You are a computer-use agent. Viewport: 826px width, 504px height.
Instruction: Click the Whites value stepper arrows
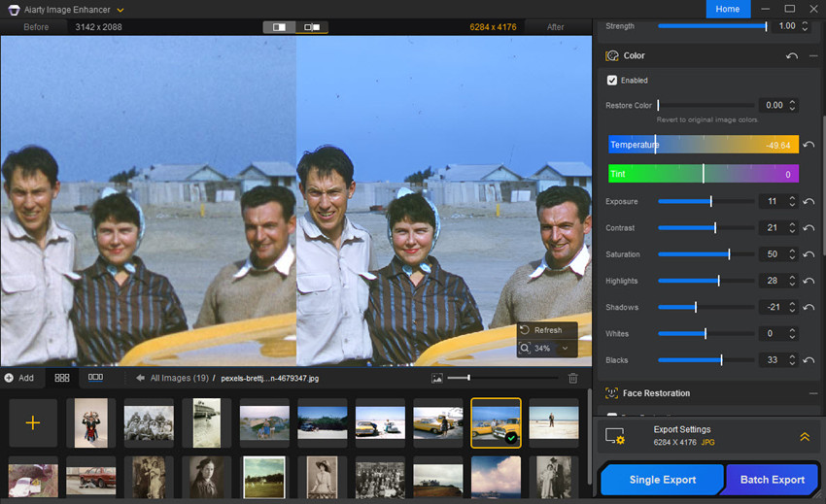click(x=792, y=333)
